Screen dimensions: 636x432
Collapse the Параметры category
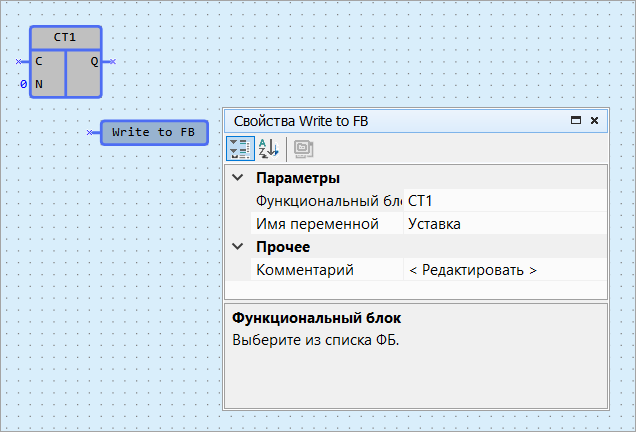pyautogui.click(x=237, y=178)
